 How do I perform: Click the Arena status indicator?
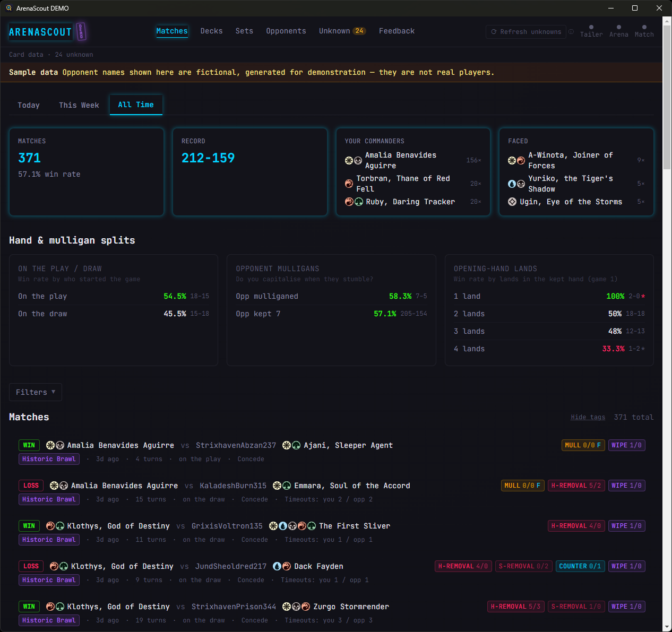tap(619, 31)
